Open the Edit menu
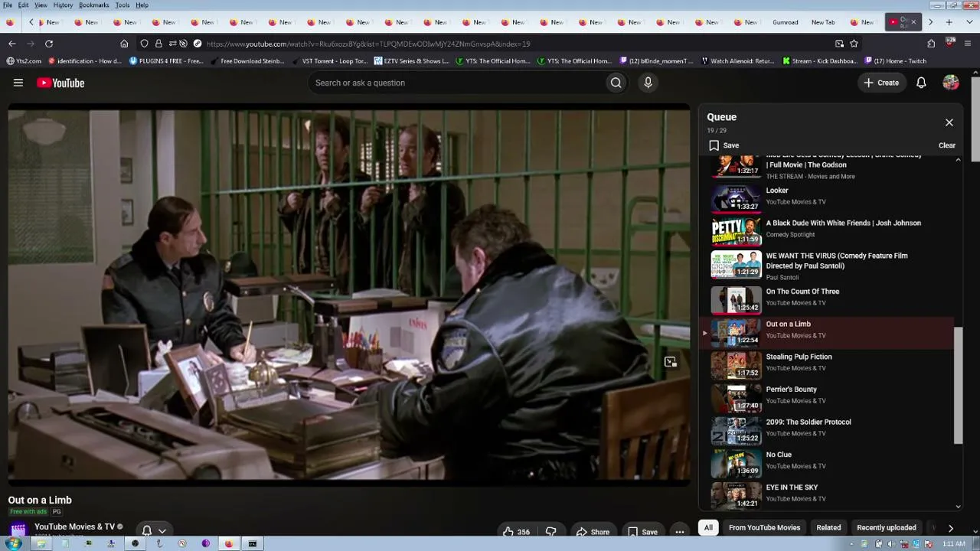Screen dimensions: 980x551 click(24, 5)
